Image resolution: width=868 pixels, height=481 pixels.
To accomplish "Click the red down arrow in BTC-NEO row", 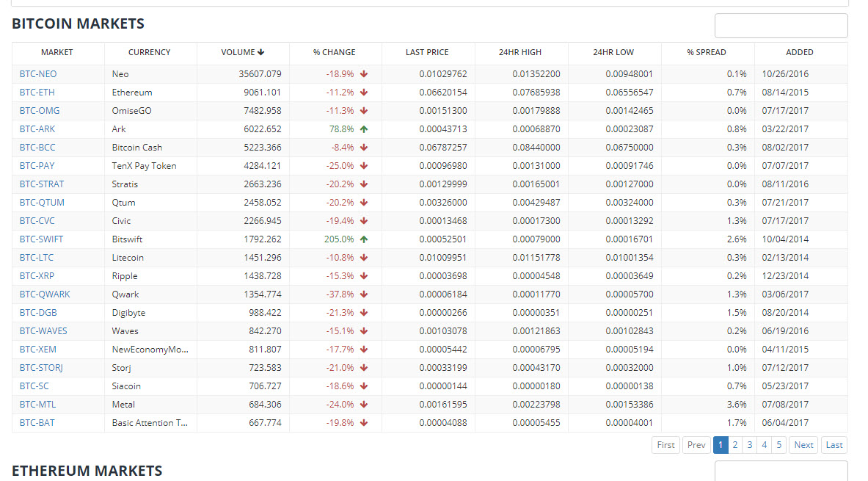I will pos(364,73).
